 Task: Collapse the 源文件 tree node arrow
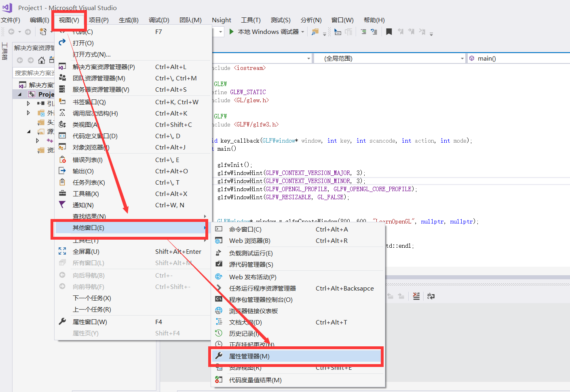29,131
